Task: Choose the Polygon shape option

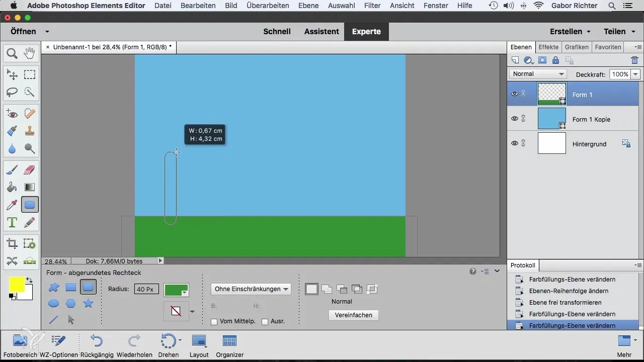Action: click(71, 303)
